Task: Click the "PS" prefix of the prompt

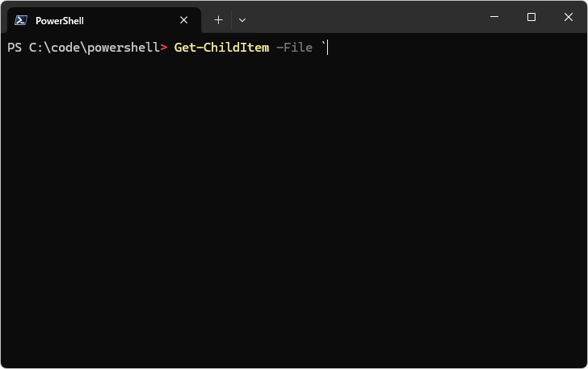Action: [x=15, y=48]
